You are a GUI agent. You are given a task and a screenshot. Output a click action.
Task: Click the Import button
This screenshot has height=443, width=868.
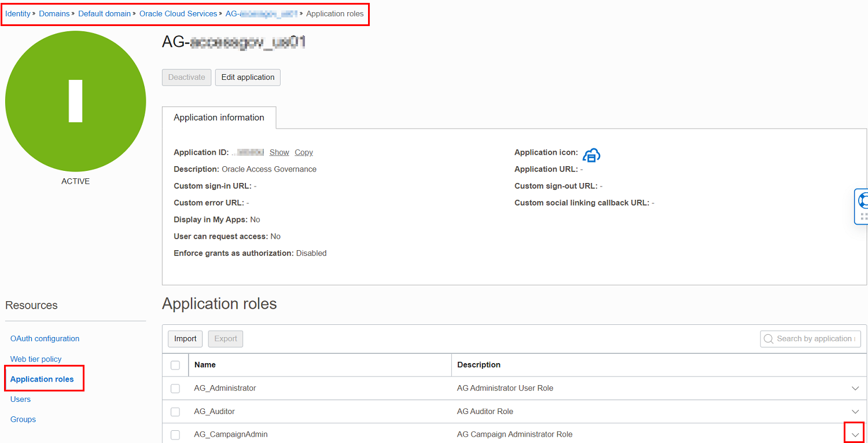pos(185,339)
